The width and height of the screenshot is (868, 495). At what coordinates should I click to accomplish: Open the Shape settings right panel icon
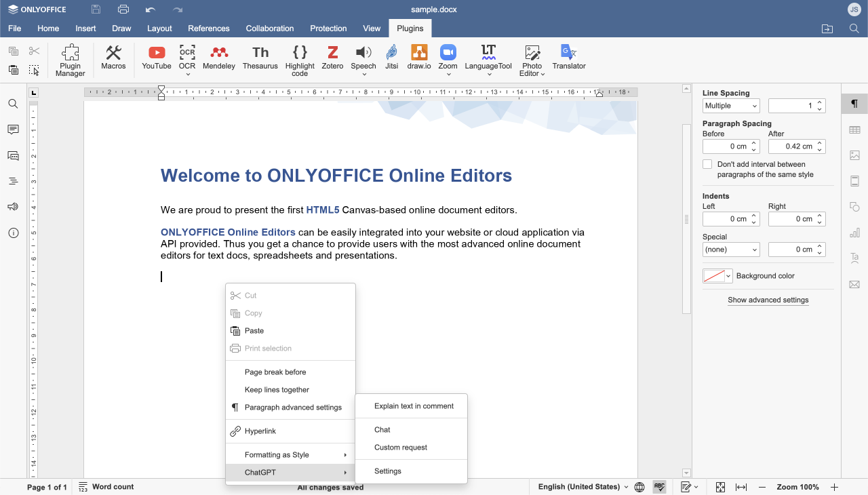coord(854,207)
